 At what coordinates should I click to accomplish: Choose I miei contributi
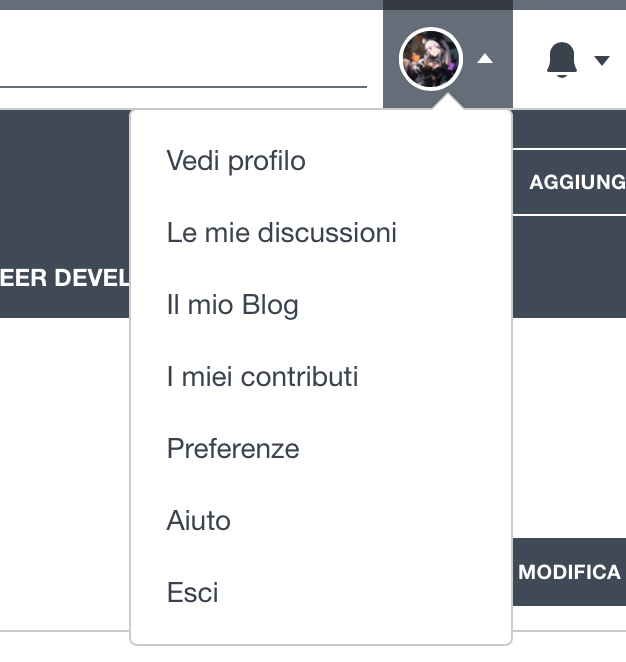pyautogui.click(x=262, y=376)
